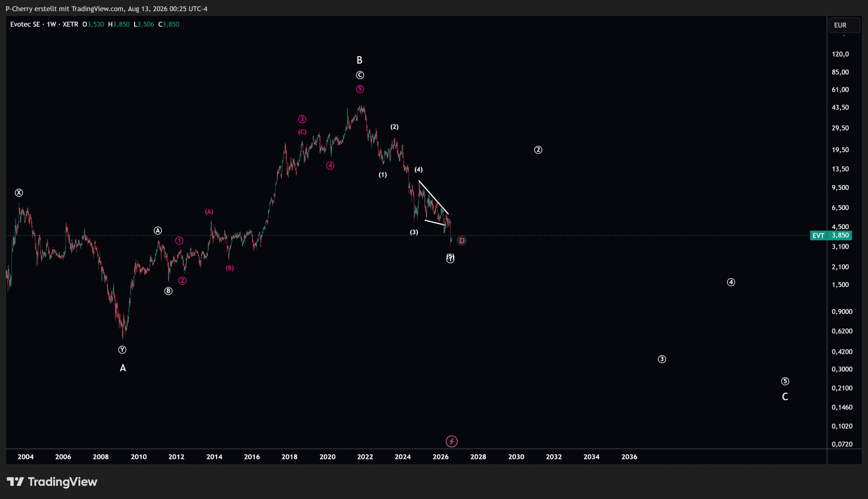This screenshot has width=868, height=499.
Task: Click the 19,50 price axis label
Action: 840,150
